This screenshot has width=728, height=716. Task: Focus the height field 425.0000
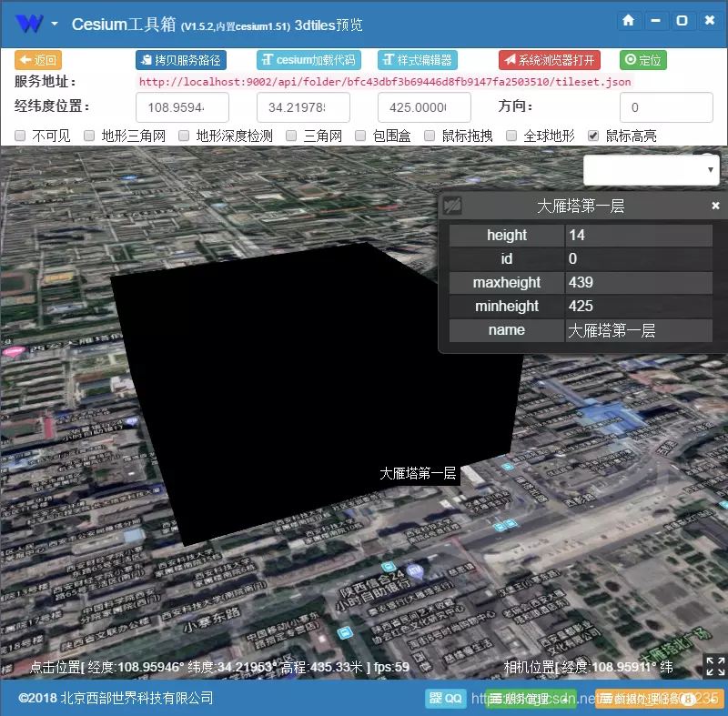pyautogui.click(x=424, y=107)
